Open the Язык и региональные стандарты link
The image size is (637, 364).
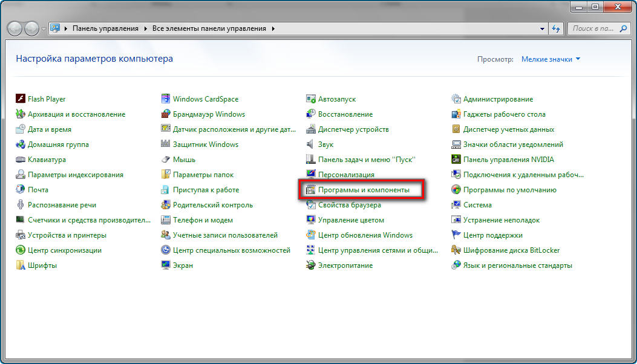(518, 265)
